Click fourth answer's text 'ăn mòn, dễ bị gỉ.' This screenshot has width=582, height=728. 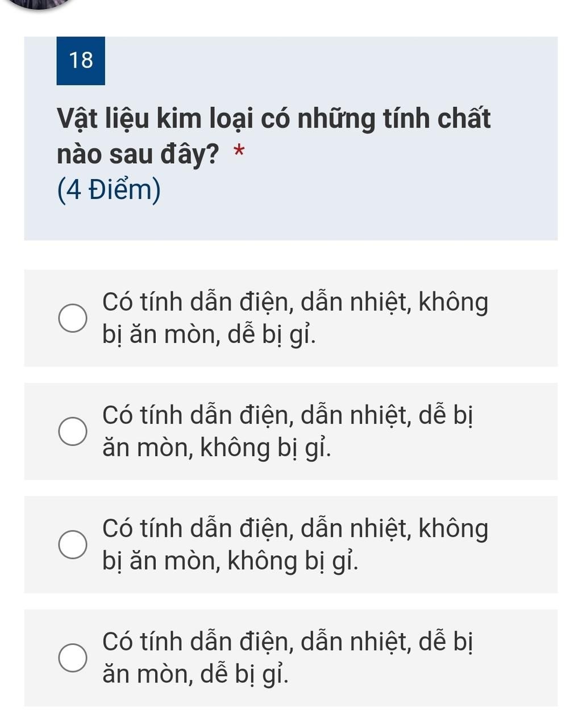(x=195, y=675)
